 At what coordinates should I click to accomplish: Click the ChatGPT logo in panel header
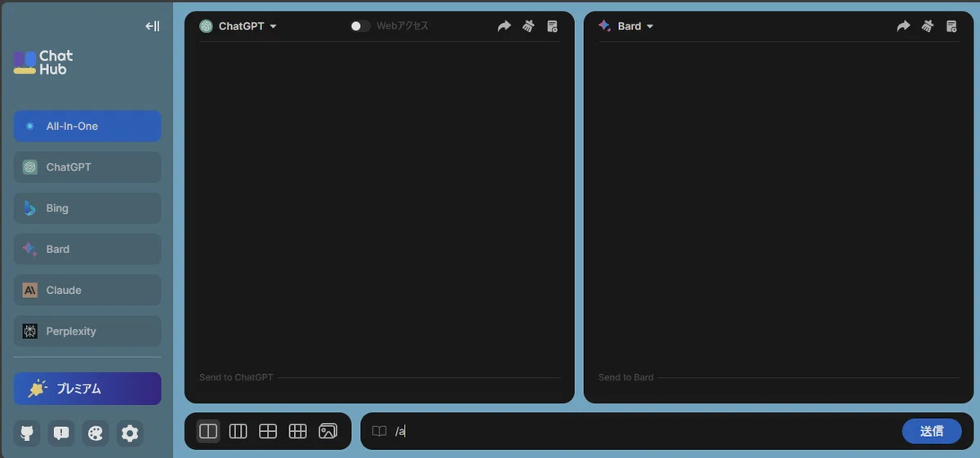tap(206, 26)
